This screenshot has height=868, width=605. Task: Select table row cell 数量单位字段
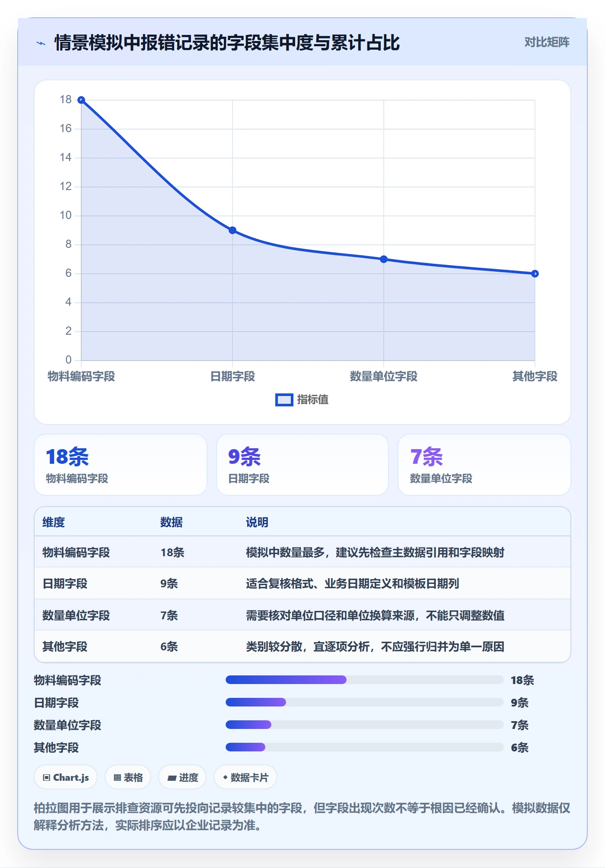tap(76, 615)
